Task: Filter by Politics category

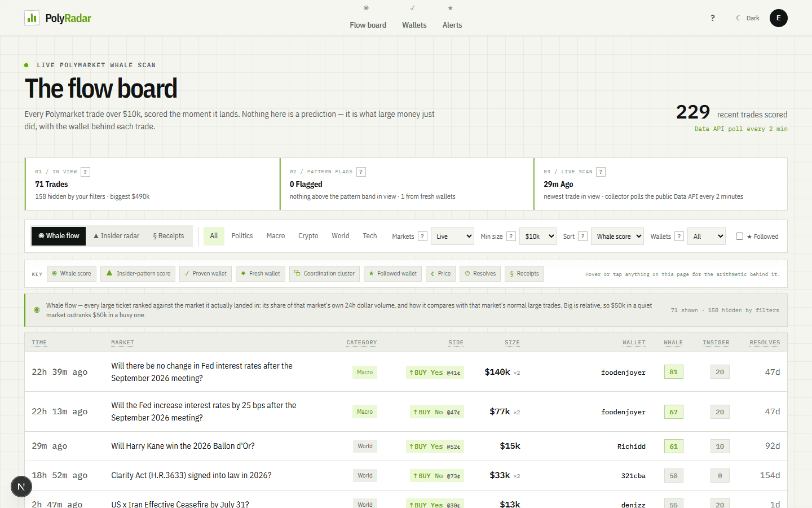Action: coord(242,236)
